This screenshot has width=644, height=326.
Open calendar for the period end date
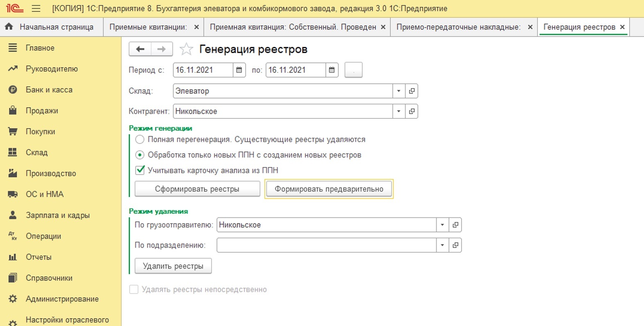(x=332, y=70)
